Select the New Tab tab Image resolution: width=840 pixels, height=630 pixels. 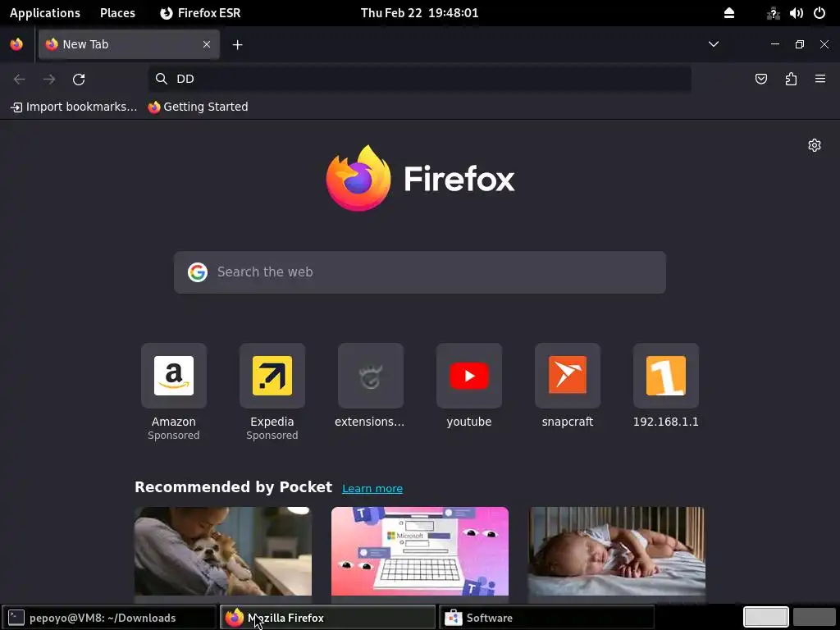tap(129, 44)
